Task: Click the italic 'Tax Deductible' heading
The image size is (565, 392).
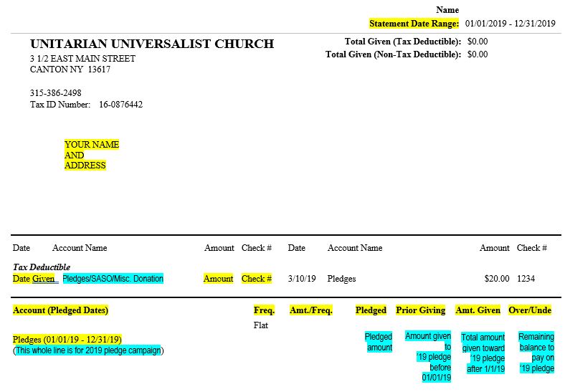Action: [42, 267]
